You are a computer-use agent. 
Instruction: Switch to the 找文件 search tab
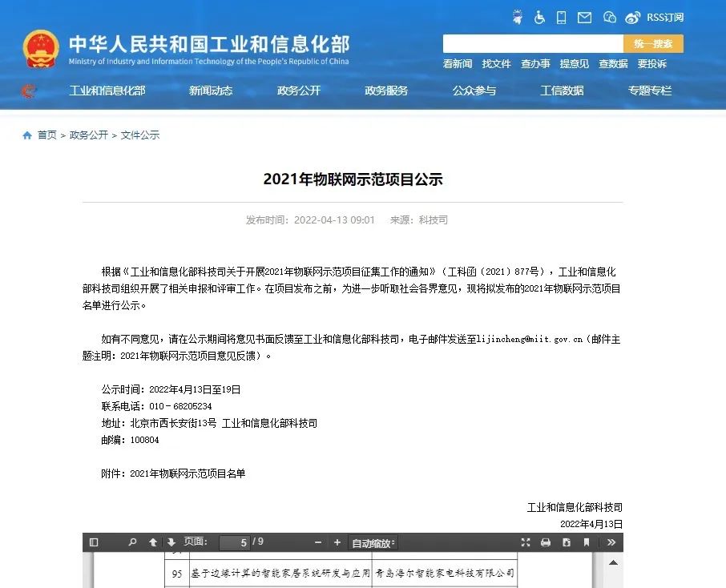[495, 64]
